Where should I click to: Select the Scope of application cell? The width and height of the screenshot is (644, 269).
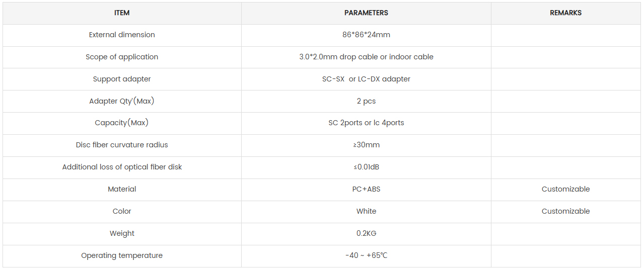coord(122,57)
